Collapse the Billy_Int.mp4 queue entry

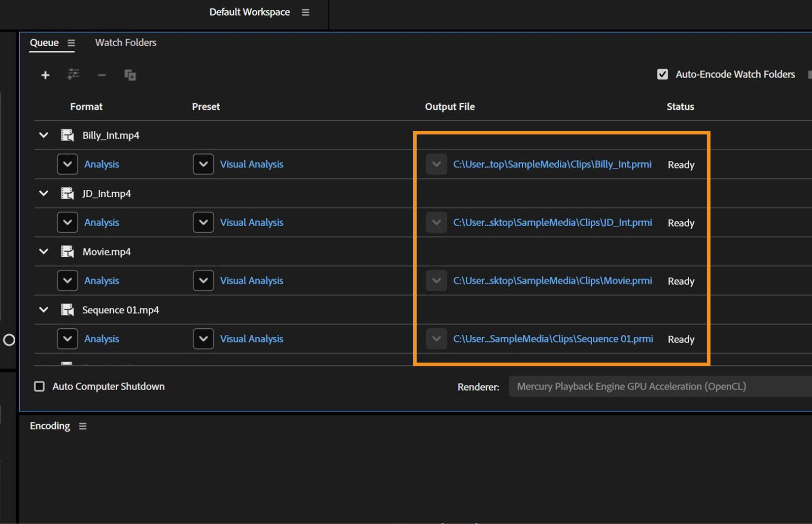tap(43, 135)
